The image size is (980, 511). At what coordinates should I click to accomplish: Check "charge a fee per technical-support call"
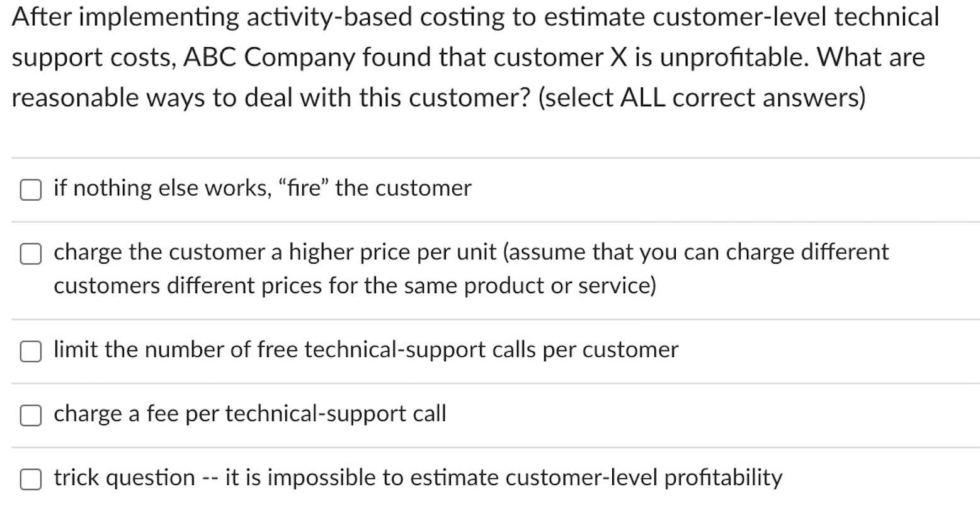click(x=30, y=415)
